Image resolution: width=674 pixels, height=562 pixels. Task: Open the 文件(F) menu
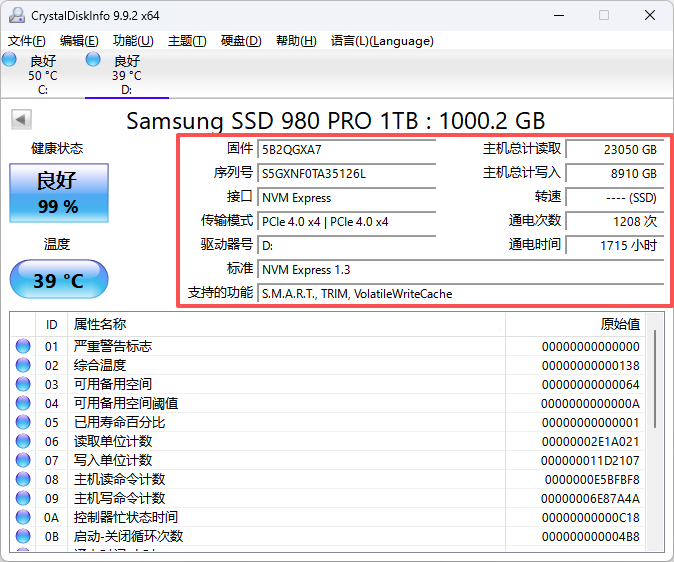27,41
